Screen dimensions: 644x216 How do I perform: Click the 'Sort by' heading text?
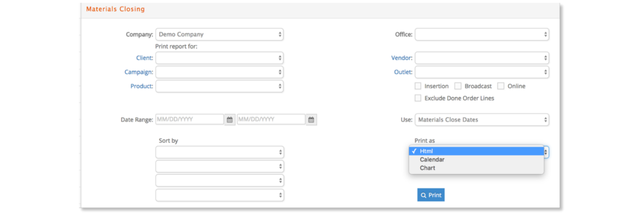169,140
